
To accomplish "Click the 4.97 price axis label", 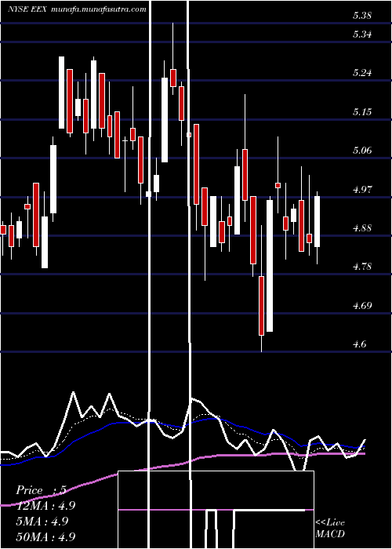I will click(x=362, y=190).
